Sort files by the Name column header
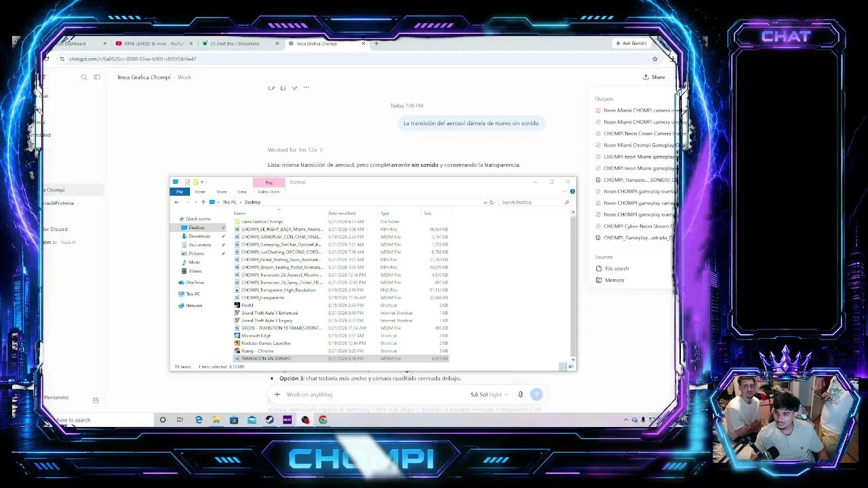The height and width of the screenshot is (488, 868). coord(239,213)
